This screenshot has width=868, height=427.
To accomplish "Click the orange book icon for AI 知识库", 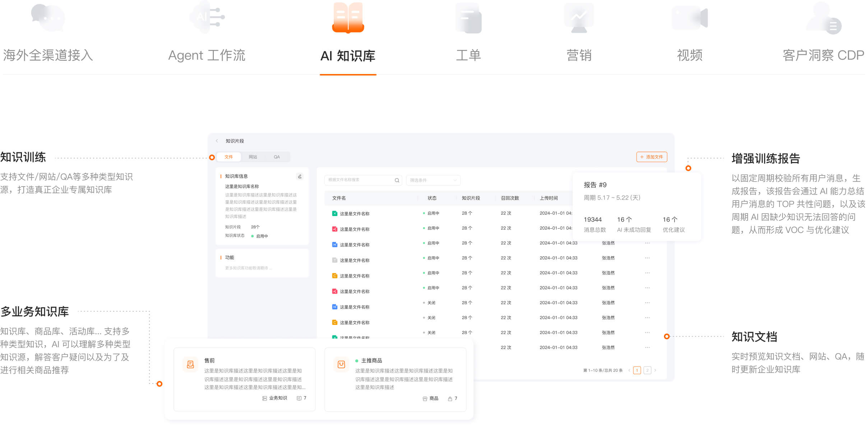I will [x=348, y=18].
